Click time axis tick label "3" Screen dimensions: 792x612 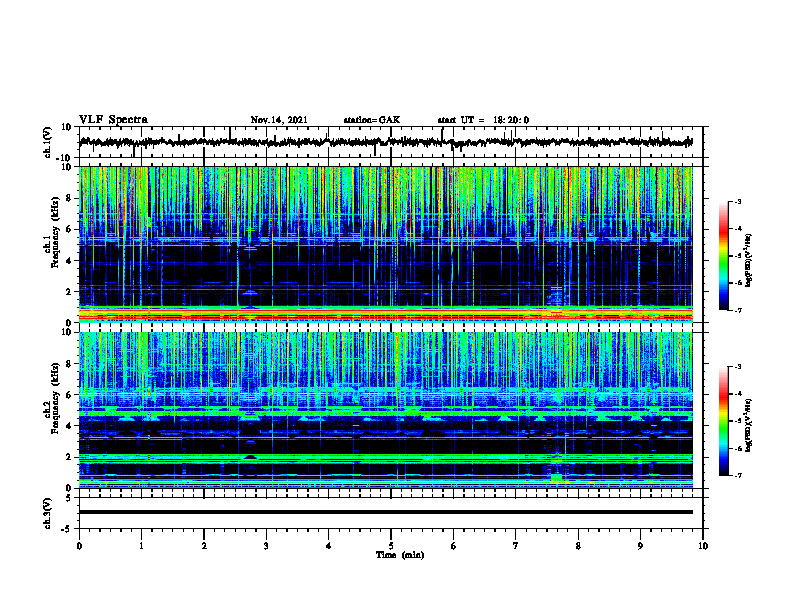(266, 546)
